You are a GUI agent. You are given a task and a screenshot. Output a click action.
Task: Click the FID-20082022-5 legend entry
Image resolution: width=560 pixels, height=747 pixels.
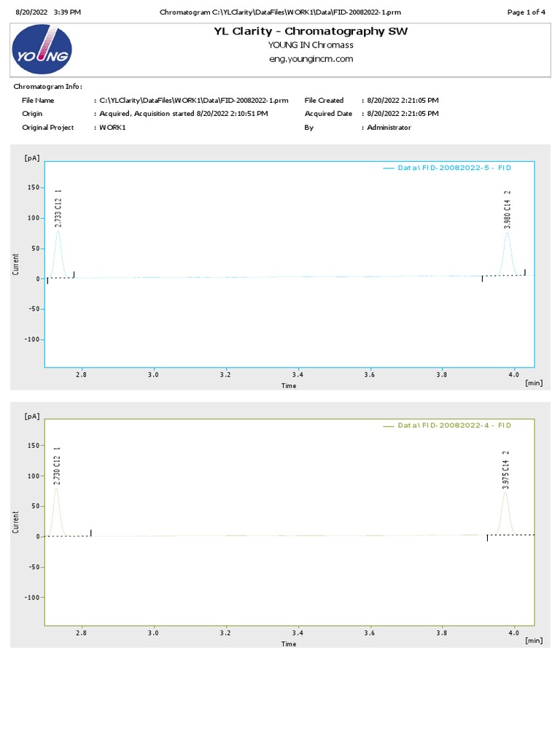[447, 168]
